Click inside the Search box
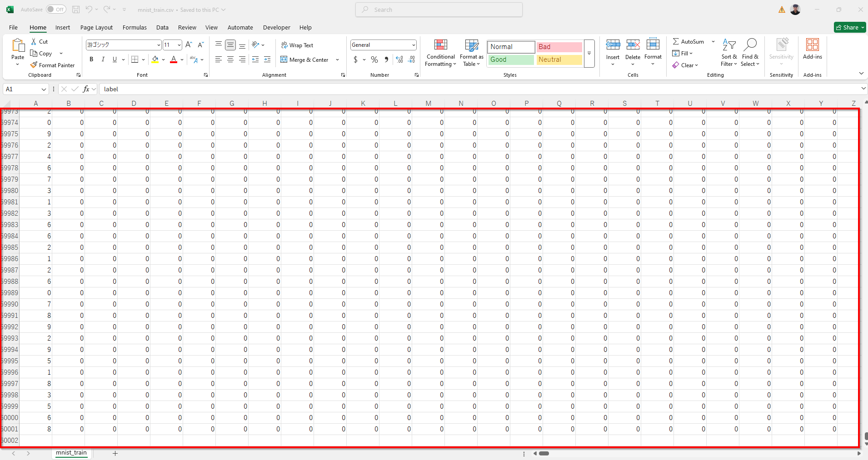Screen dimensions: 868x460 (x=439, y=10)
